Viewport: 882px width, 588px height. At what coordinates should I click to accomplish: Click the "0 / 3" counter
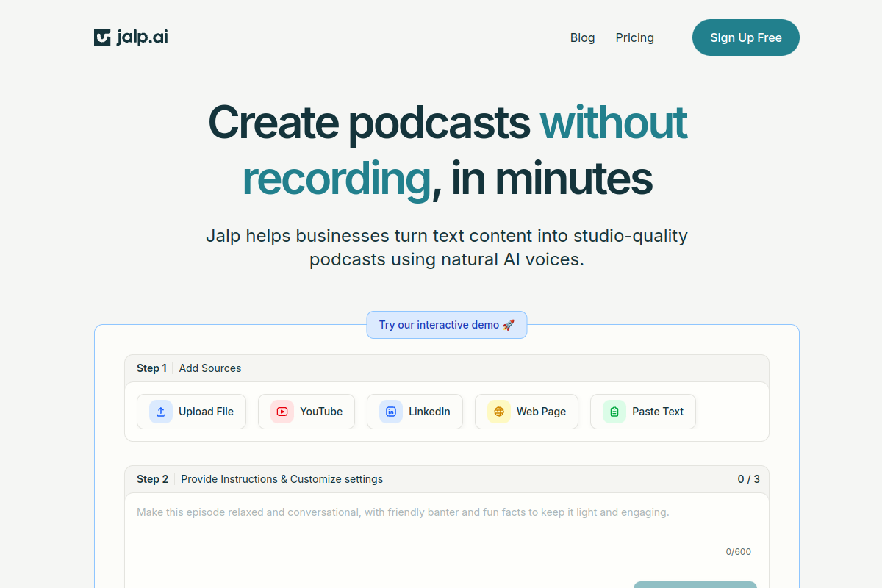(749, 479)
